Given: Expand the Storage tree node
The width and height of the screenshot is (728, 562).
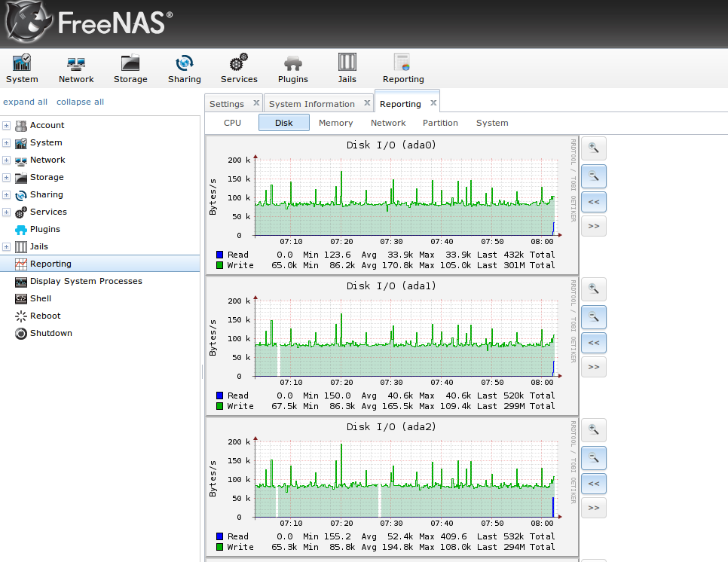Looking at the screenshot, I should click(7, 177).
